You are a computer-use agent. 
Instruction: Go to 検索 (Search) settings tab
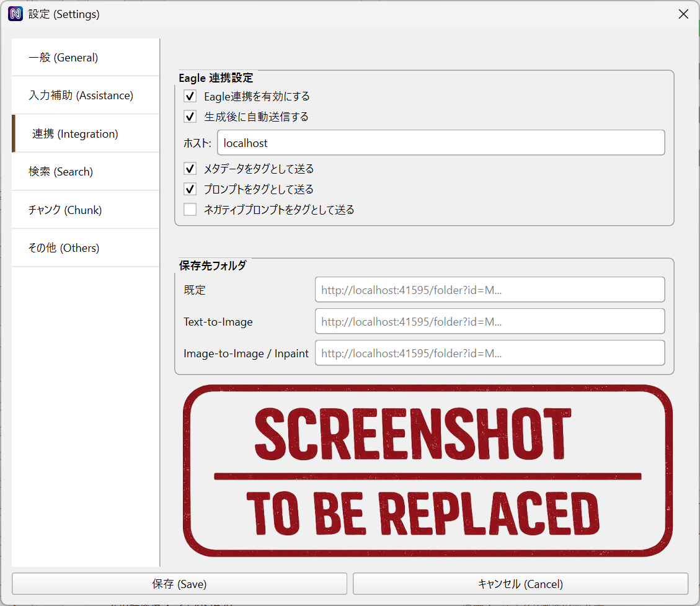coord(86,172)
